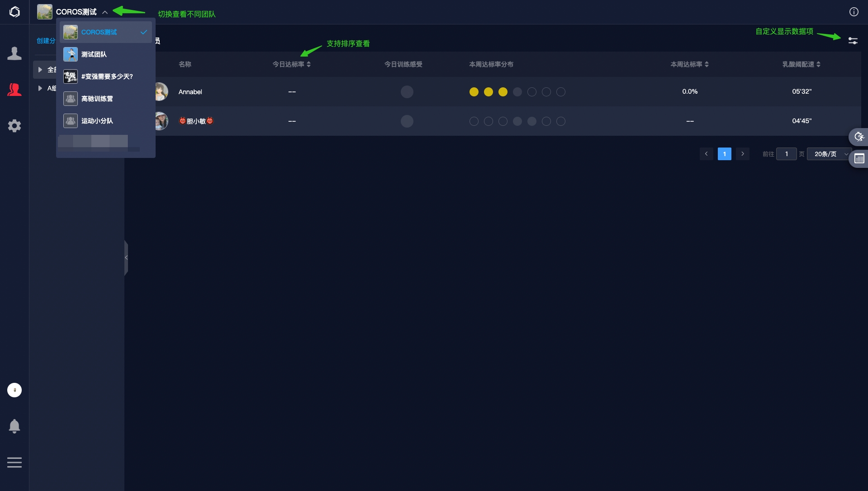868x491 pixels.
Task: Open notifications bell icon
Action: click(x=14, y=426)
